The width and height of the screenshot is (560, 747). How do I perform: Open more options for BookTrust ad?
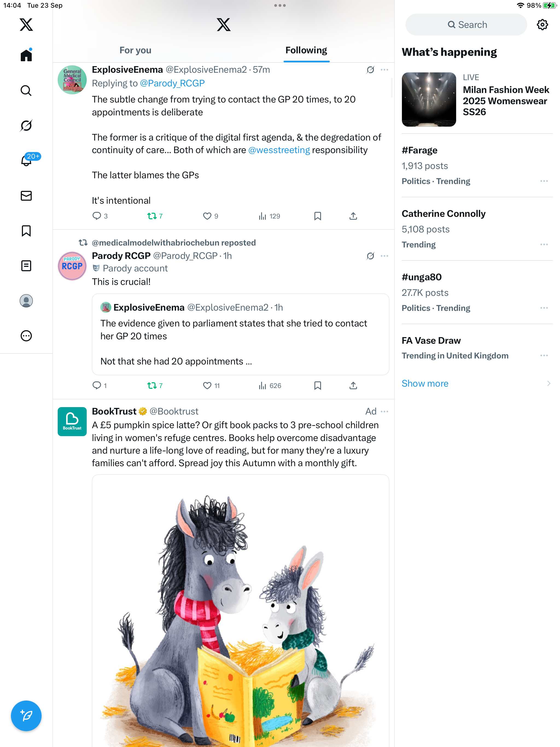point(384,411)
